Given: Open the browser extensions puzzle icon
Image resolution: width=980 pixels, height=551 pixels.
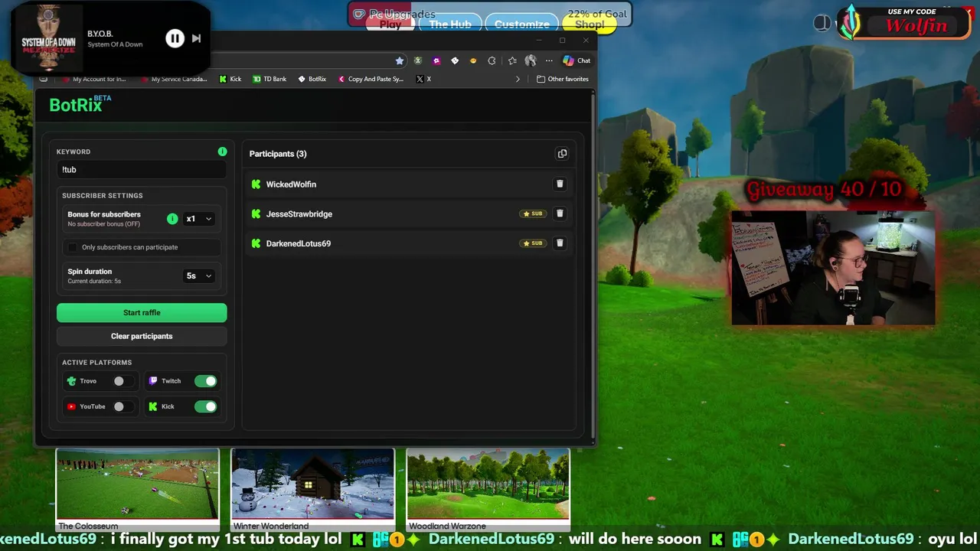Looking at the screenshot, I should point(492,60).
